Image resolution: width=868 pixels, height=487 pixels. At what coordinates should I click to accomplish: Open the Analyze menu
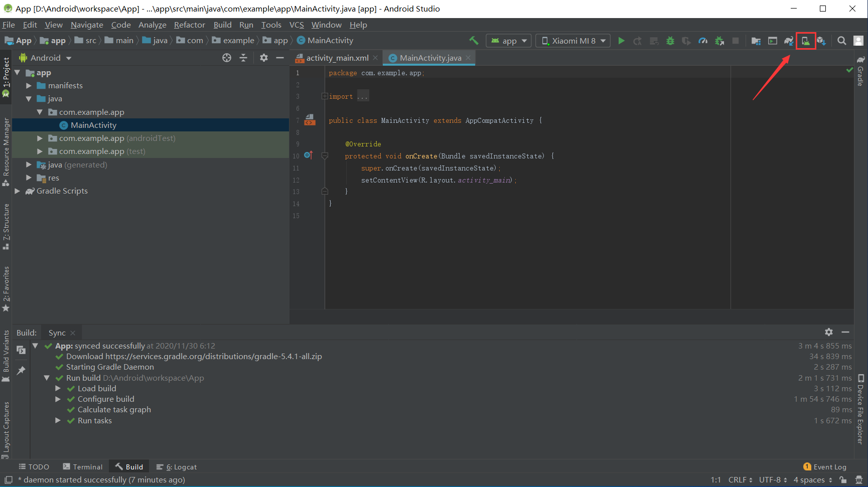click(x=153, y=25)
